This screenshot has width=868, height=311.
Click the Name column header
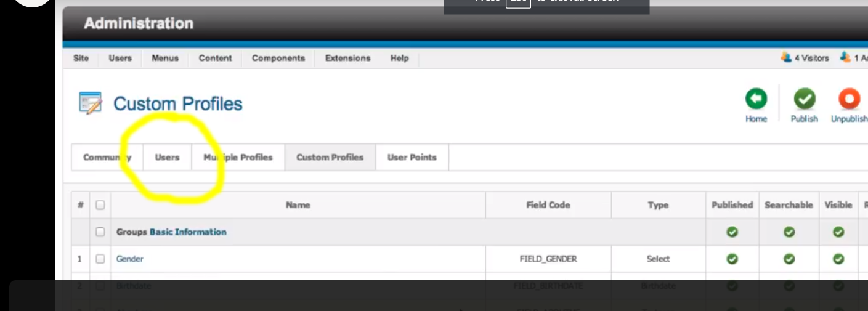pos(298,205)
